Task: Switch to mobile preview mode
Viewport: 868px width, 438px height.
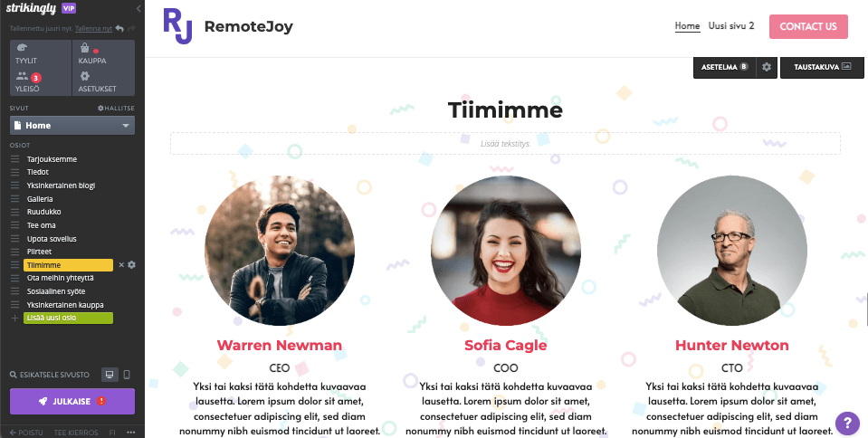Action: tap(127, 375)
